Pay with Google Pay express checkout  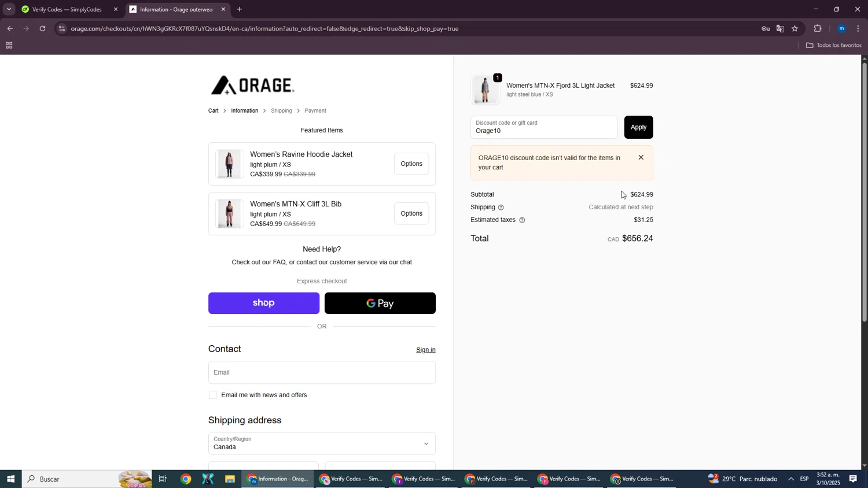380,303
